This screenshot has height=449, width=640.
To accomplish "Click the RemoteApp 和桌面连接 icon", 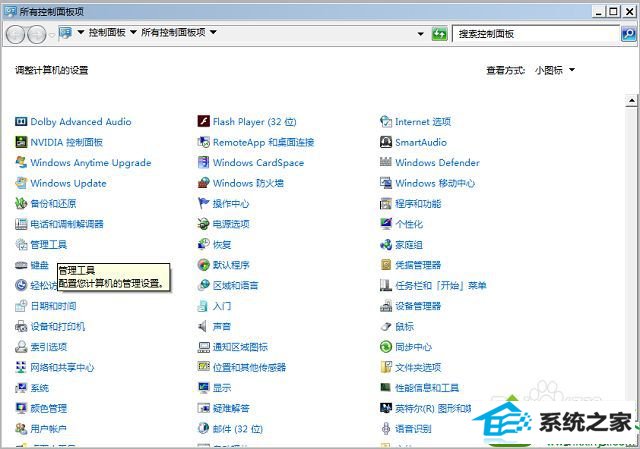I will pyautogui.click(x=203, y=142).
